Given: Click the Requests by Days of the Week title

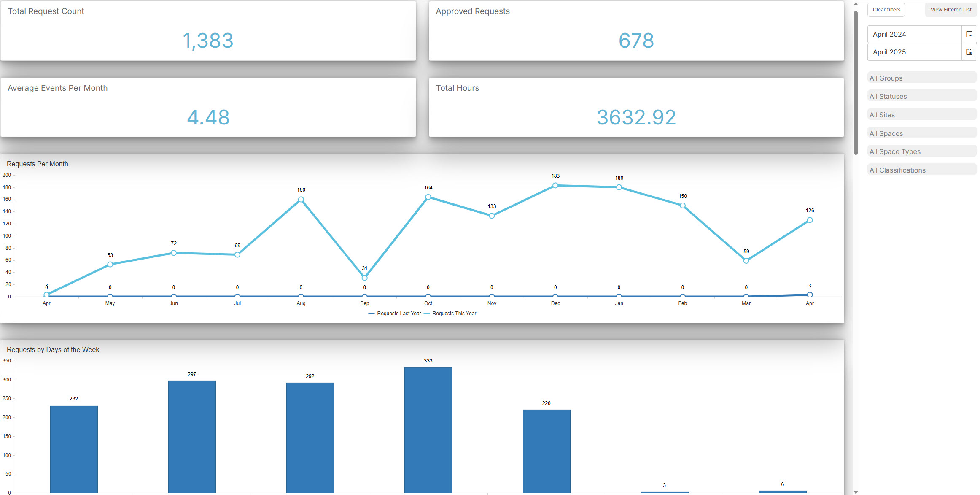Looking at the screenshot, I should click(53, 349).
